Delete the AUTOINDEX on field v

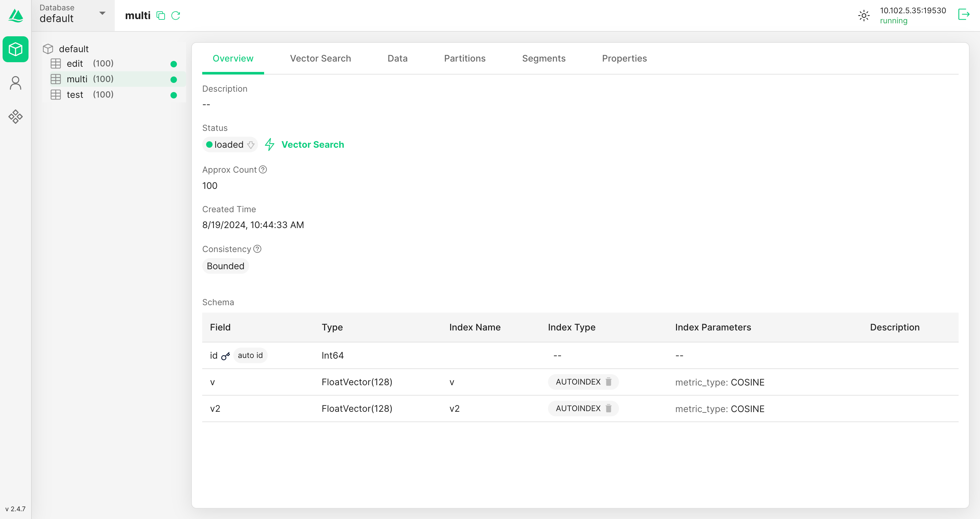coord(608,382)
